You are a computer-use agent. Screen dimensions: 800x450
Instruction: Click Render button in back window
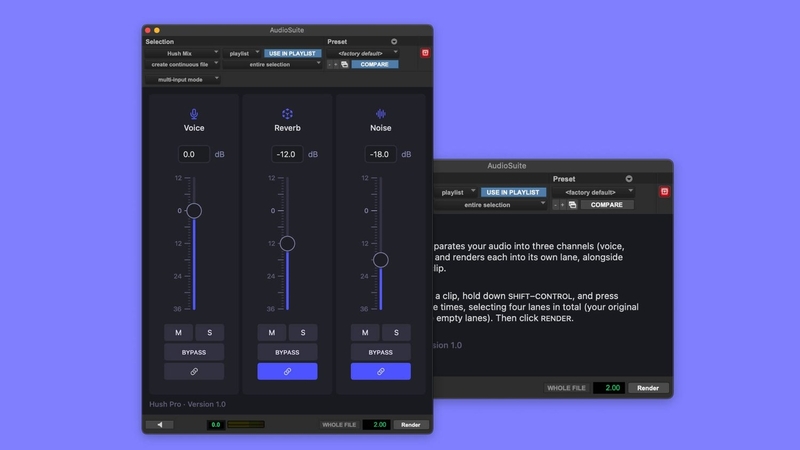coord(648,388)
